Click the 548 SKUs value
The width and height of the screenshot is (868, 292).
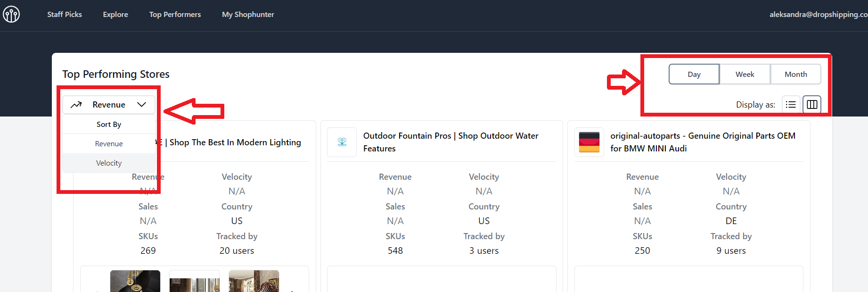[395, 251]
